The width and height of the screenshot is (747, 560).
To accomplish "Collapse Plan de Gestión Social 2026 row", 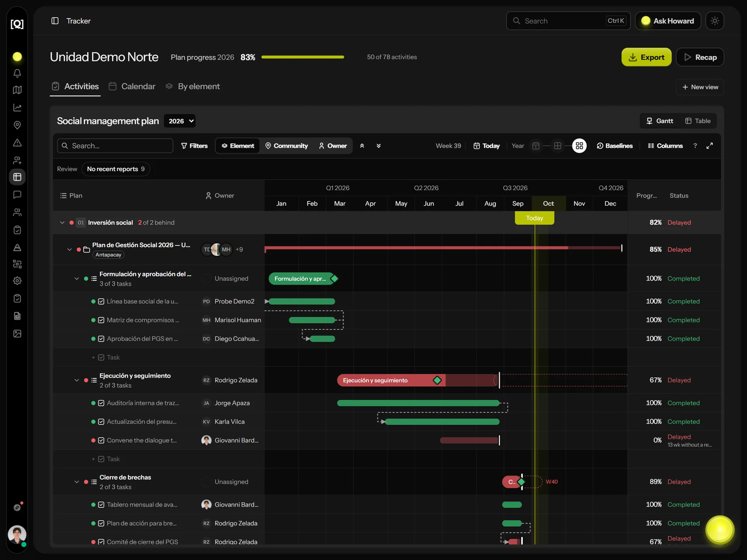I will click(69, 249).
